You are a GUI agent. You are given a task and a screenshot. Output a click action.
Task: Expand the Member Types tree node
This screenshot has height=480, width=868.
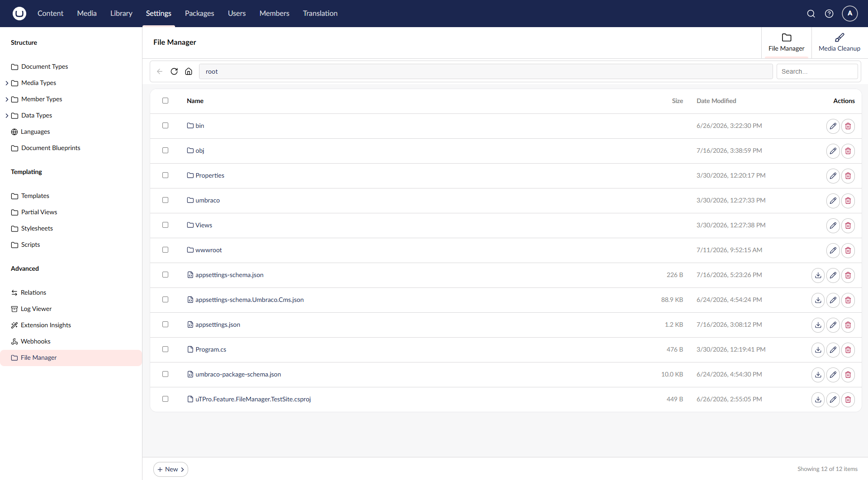tap(7, 99)
